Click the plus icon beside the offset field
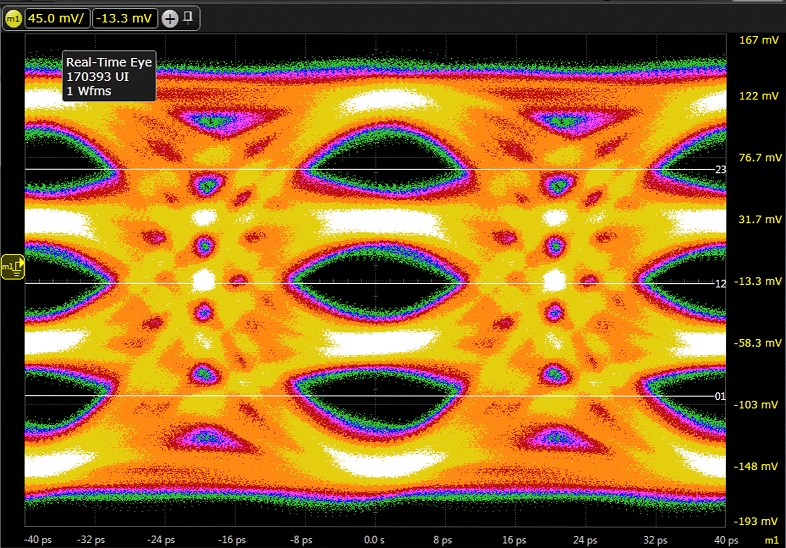Screen dimensions: 786x548 169,18
